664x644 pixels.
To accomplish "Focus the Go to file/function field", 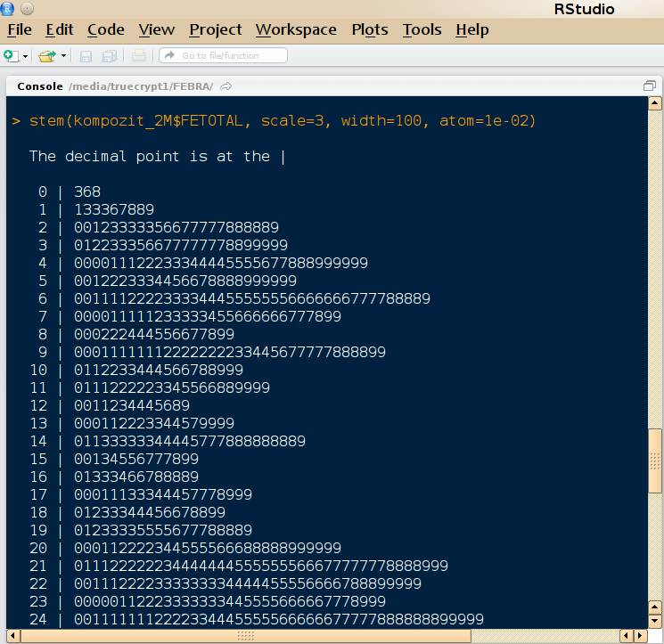I will click(x=223, y=55).
